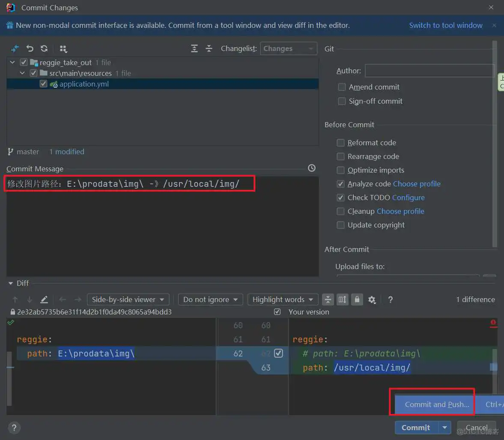
Task: Click the Switch to tool window link
Action: point(445,25)
